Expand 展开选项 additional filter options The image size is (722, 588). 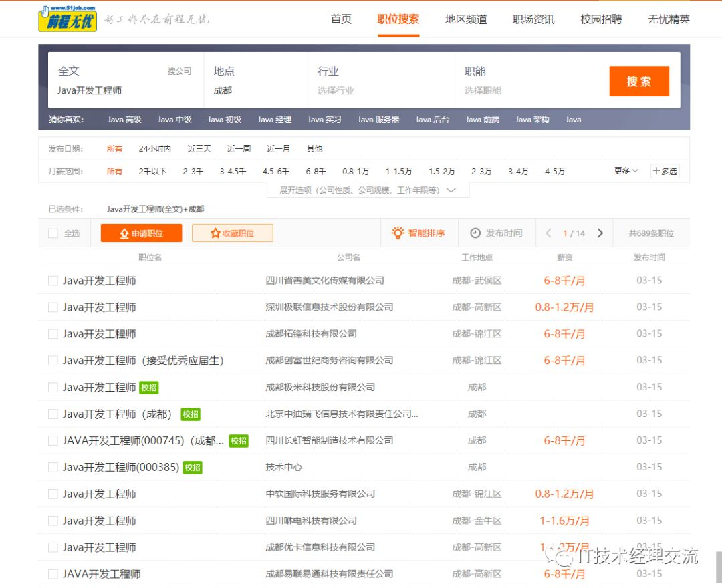368,190
